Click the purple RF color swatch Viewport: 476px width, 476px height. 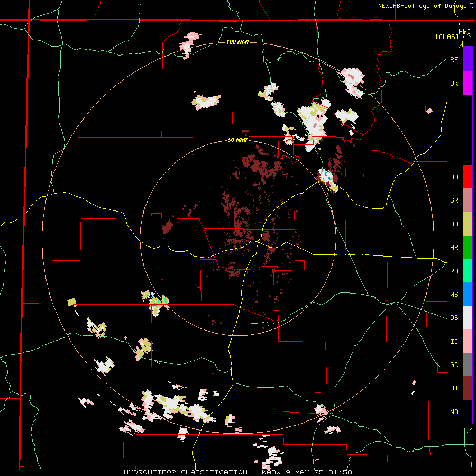(x=467, y=59)
